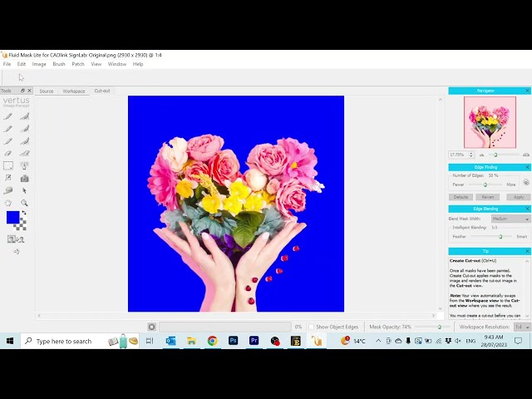532x399 pixels.
Task: Close the Tip panel
Action: point(528,251)
